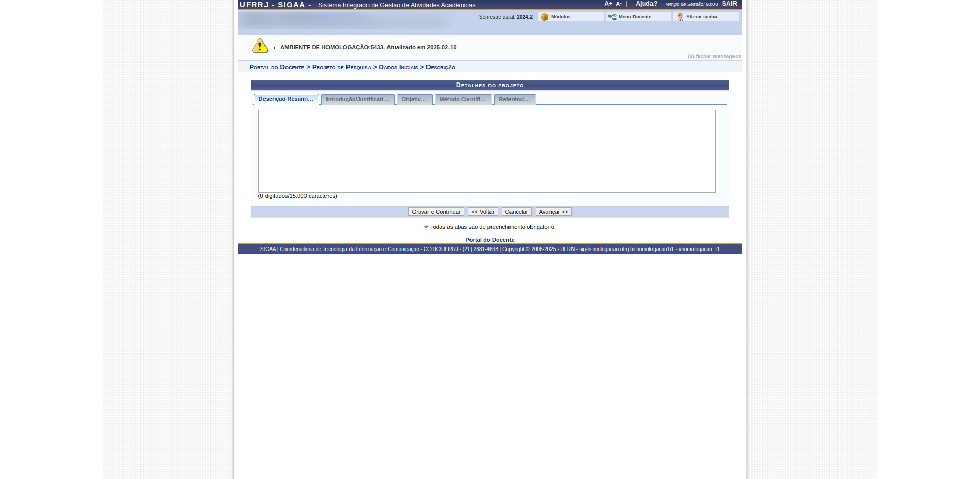Click the Menu Docente icon
Image resolution: width=980 pixels, height=479 pixels.
612,17
